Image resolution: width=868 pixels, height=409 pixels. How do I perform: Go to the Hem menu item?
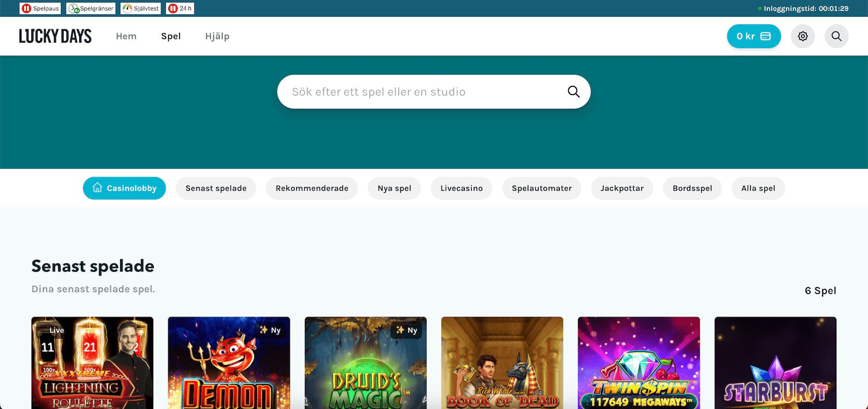coord(126,36)
